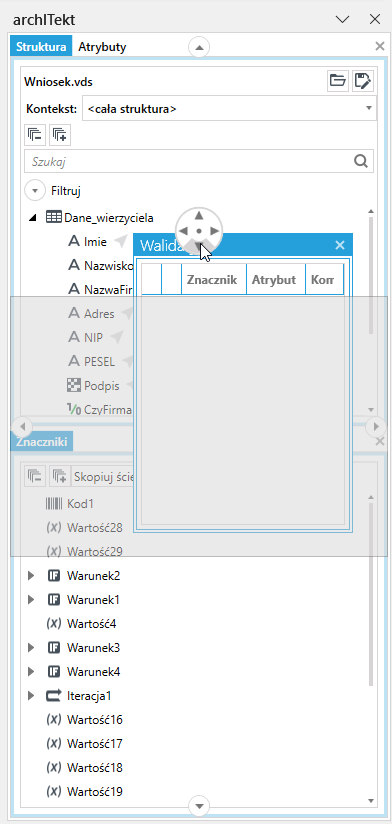Click the Wniosek.vds file name
392x824 pixels.
click(x=58, y=81)
